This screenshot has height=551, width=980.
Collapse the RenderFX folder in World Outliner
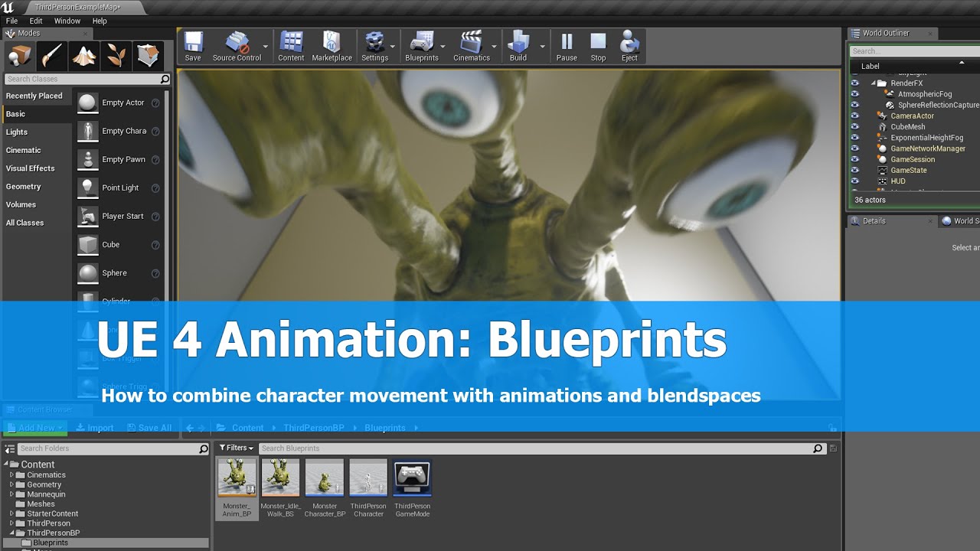pos(873,83)
